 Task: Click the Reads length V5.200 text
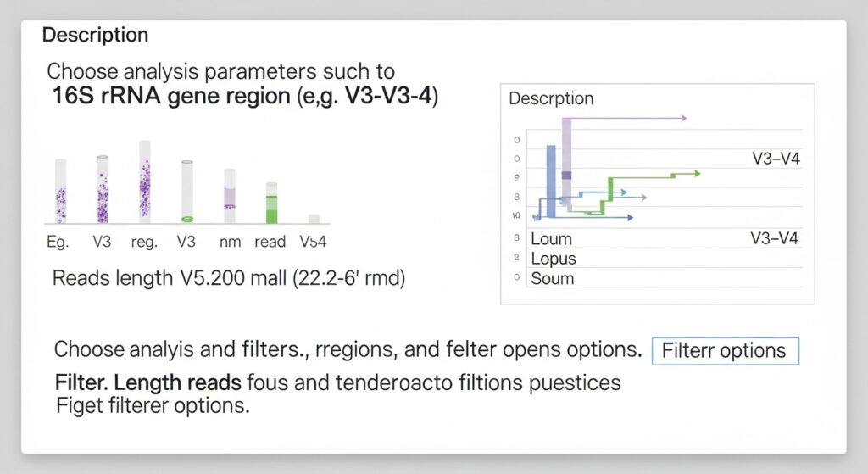(228, 278)
